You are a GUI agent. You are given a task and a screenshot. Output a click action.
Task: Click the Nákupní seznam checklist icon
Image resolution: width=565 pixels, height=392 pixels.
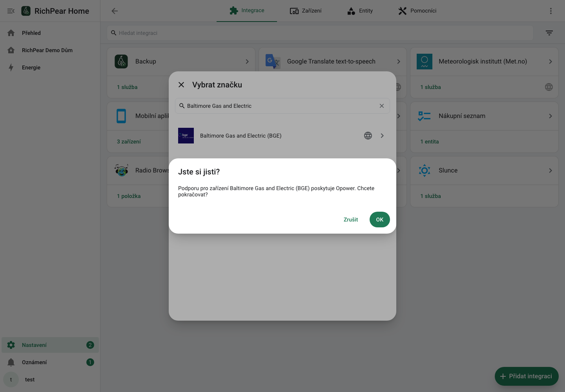[x=425, y=116]
